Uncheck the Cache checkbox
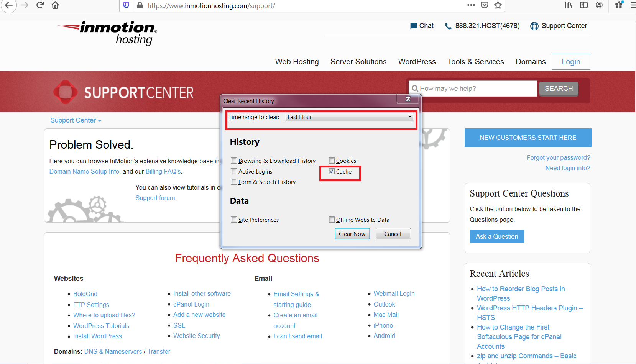The image size is (636, 364). click(x=332, y=171)
